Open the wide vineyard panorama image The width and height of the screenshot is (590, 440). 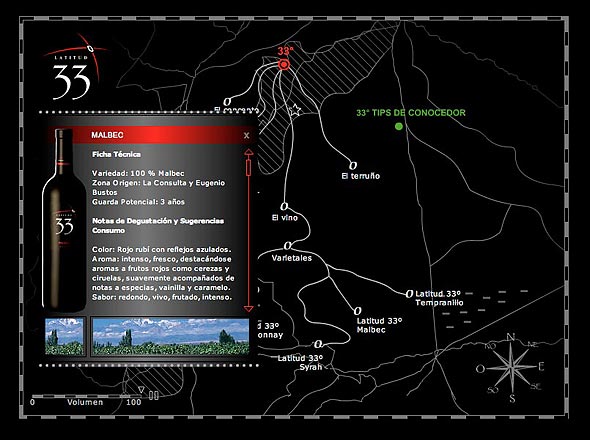click(170, 336)
